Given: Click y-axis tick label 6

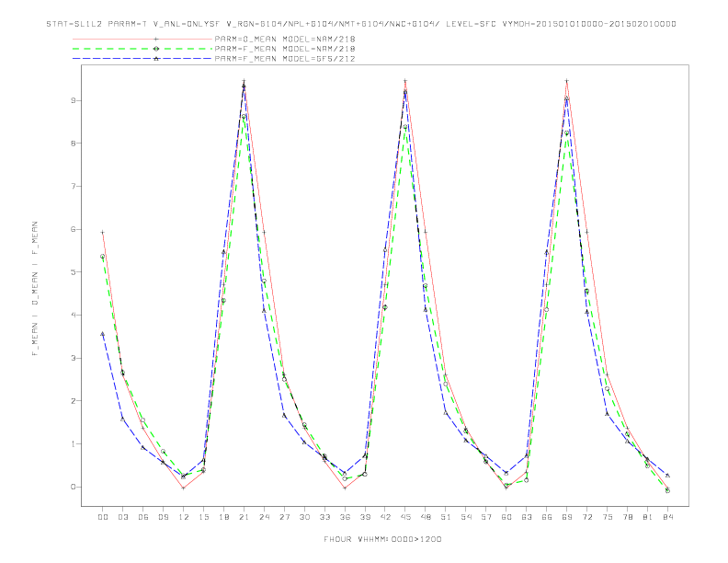Looking at the screenshot, I should (73, 229).
